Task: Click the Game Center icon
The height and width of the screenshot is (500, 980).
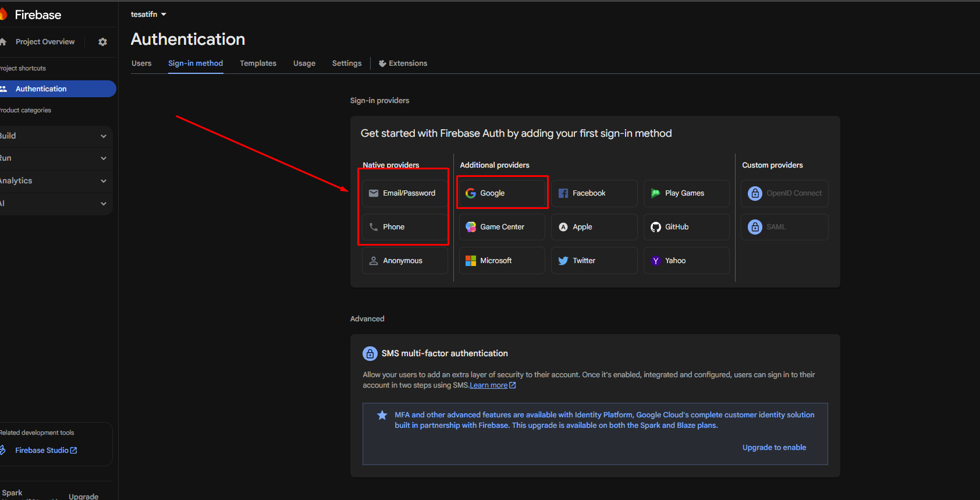Action: tap(471, 227)
